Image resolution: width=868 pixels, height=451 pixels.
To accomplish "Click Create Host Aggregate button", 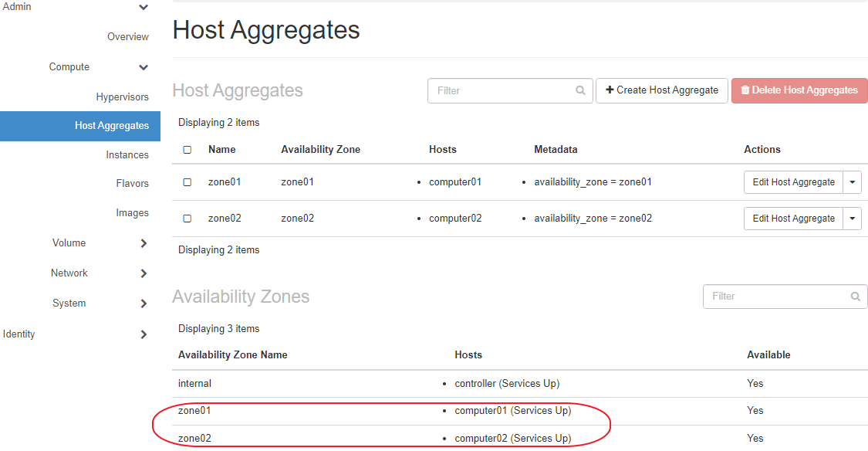I will (x=661, y=90).
